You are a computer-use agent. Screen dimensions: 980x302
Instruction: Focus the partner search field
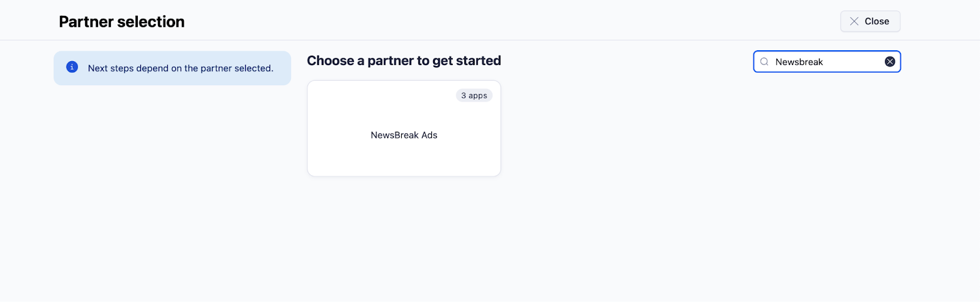click(827, 62)
